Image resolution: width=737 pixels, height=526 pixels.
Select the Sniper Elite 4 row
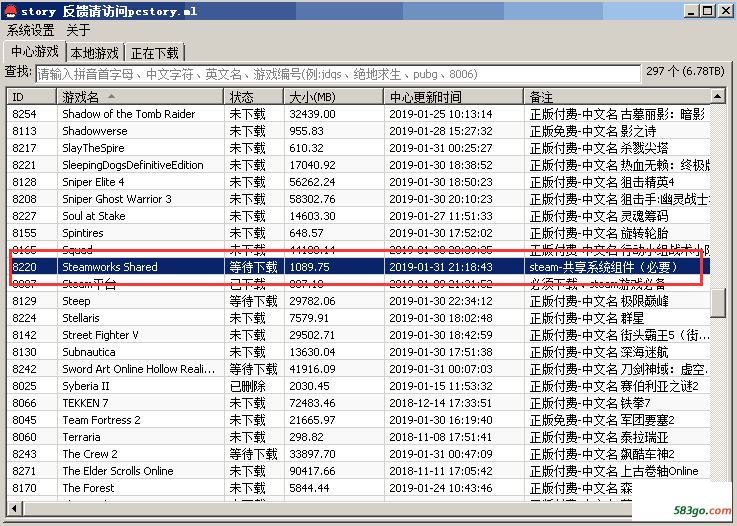click(x=358, y=182)
